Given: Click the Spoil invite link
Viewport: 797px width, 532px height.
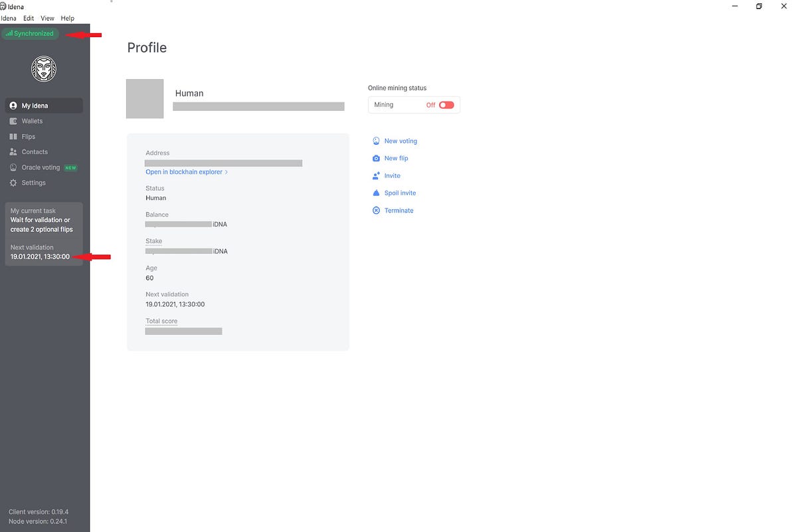Looking at the screenshot, I should [399, 193].
